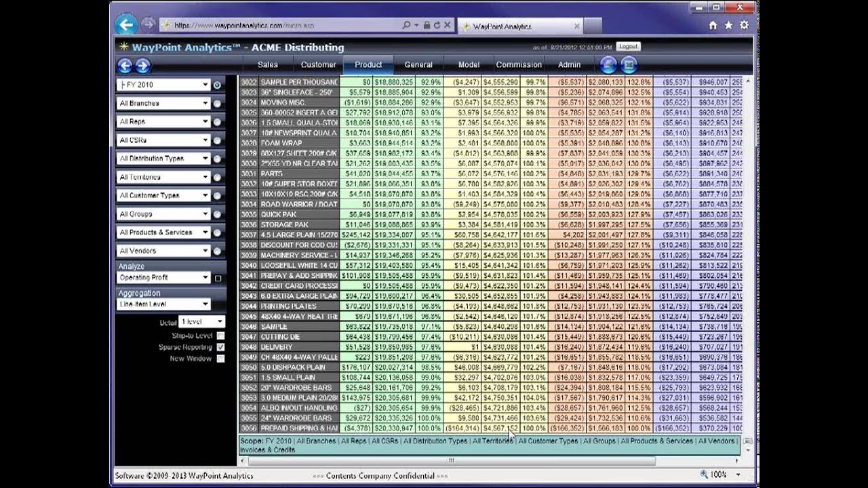Viewport: 868px width, 488px height.
Task: Click the browser forward arrow button
Action: (148, 25)
